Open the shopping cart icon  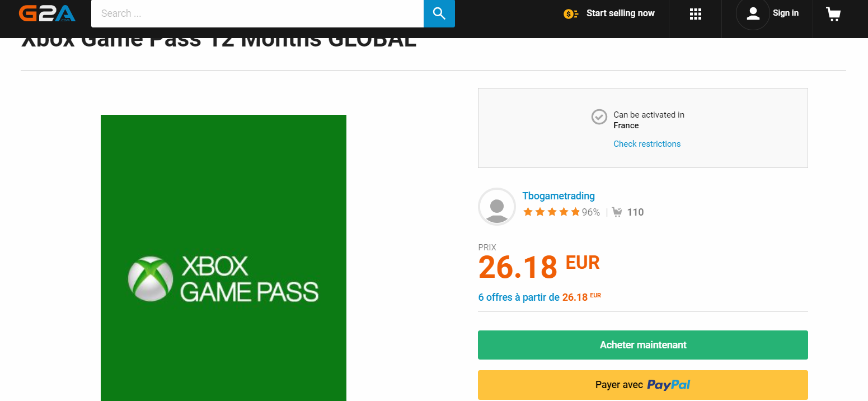click(833, 14)
